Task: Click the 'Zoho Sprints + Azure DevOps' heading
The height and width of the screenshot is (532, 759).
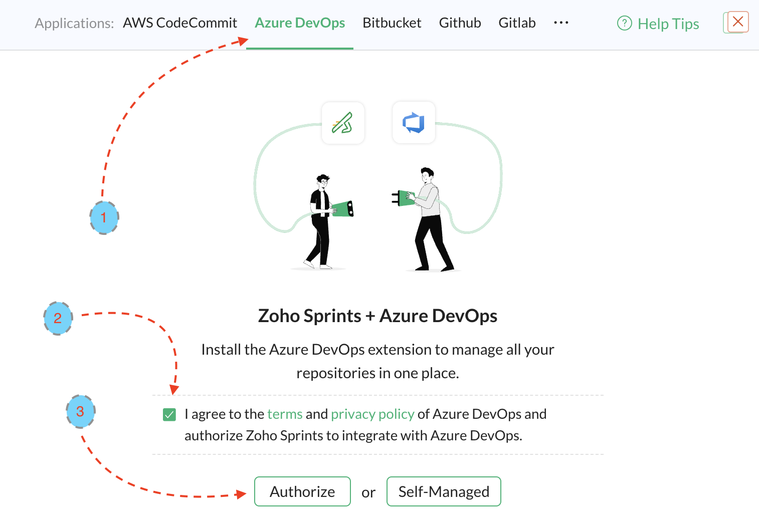Action: [x=377, y=316]
